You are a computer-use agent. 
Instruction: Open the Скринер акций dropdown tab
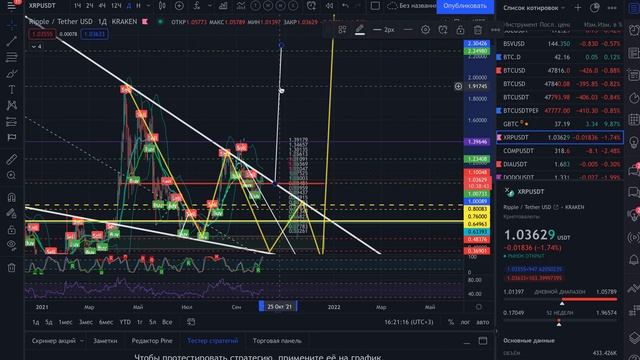coord(58,341)
